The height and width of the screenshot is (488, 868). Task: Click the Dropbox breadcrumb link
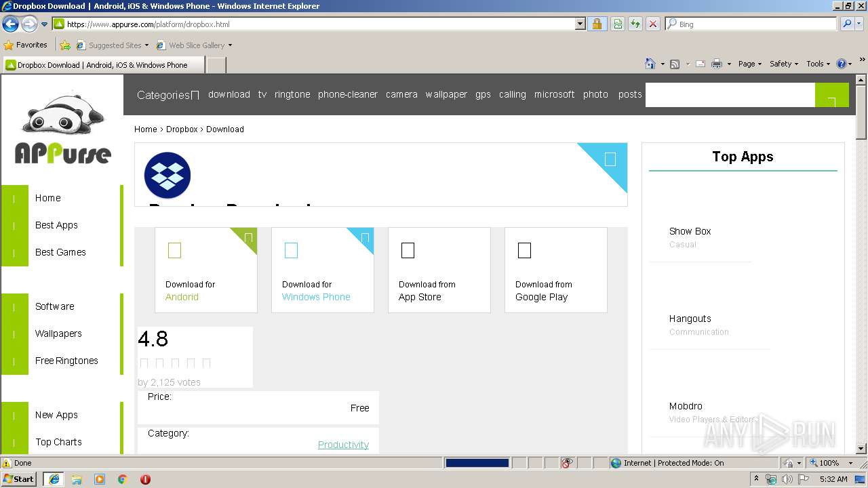[182, 129]
